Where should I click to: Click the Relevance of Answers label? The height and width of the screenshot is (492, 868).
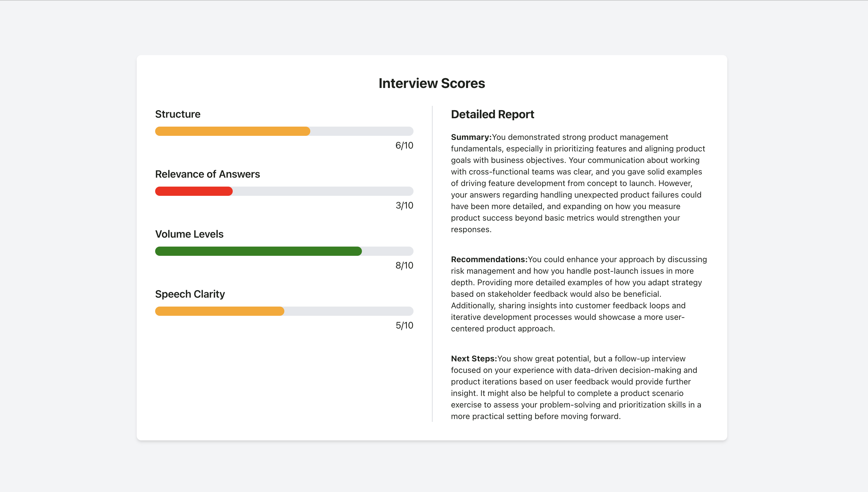[x=207, y=174]
